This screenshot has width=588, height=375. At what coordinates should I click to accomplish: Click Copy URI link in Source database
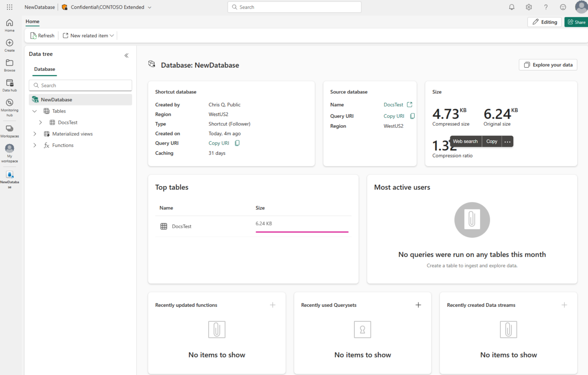(394, 116)
